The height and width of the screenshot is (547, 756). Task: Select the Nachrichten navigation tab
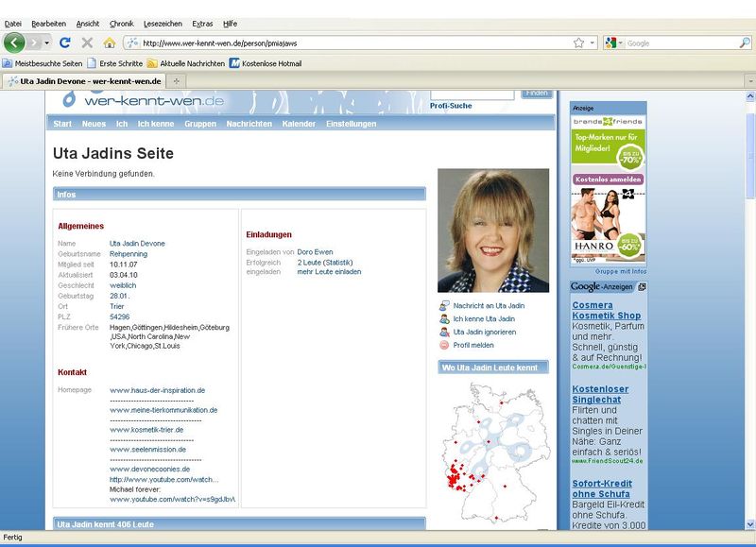pyautogui.click(x=249, y=124)
